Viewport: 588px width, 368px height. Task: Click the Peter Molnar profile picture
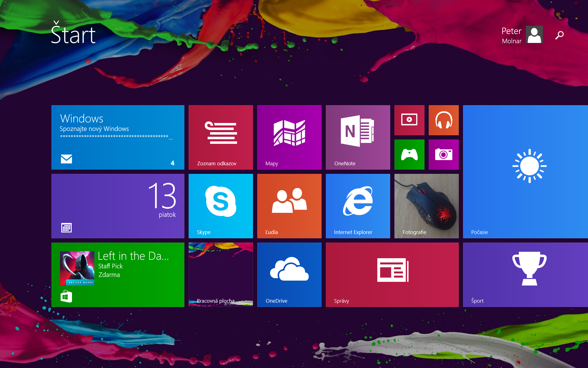pyautogui.click(x=534, y=34)
